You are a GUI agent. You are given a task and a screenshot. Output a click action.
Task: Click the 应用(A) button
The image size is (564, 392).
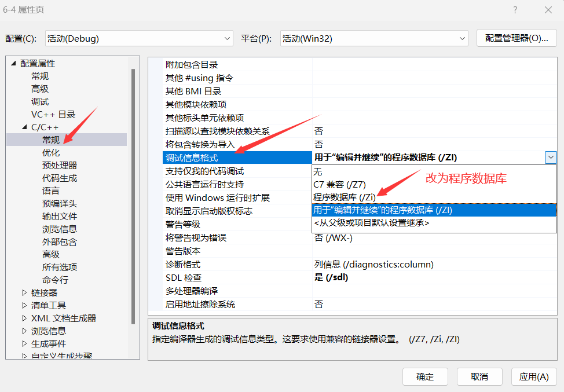tap(533, 376)
